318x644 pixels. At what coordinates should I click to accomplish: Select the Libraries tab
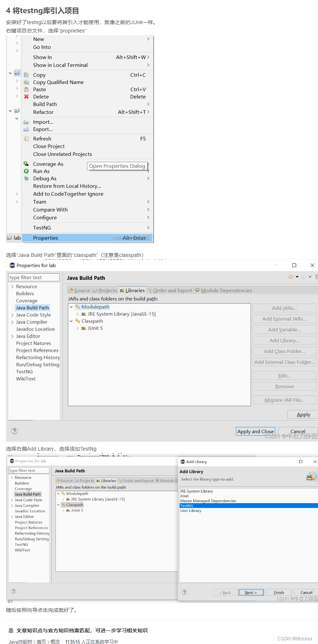coord(132,290)
